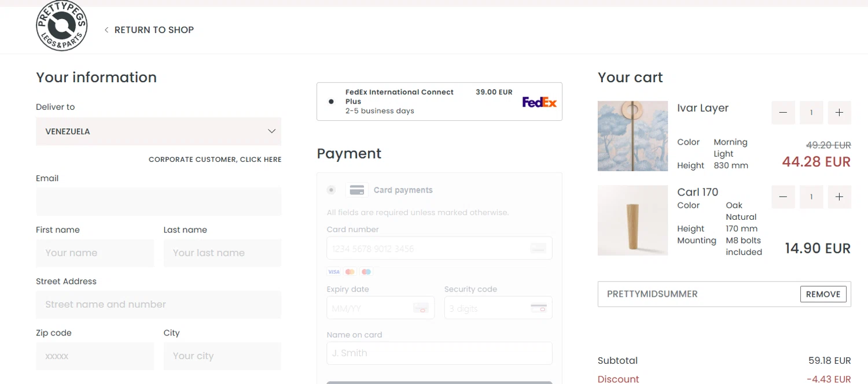Click the 59.18 EUR subtotal value
Image resolution: width=868 pixels, height=384 pixels.
(x=830, y=360)
